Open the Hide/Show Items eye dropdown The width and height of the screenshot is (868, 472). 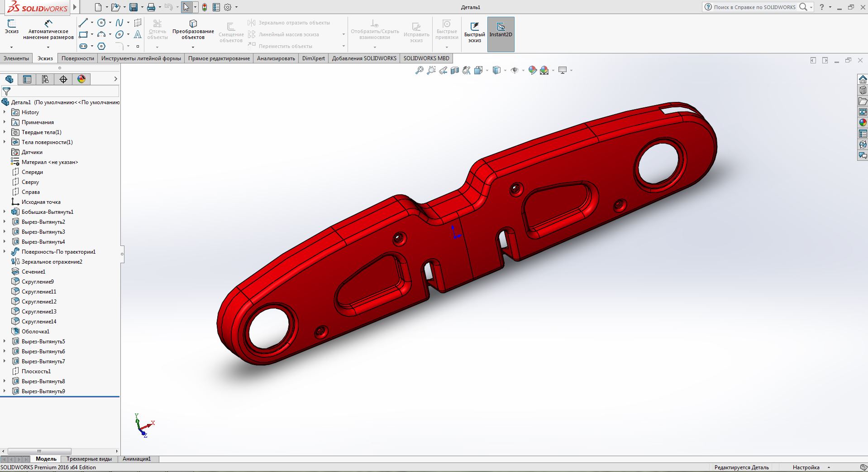click(x=523, y=70)
